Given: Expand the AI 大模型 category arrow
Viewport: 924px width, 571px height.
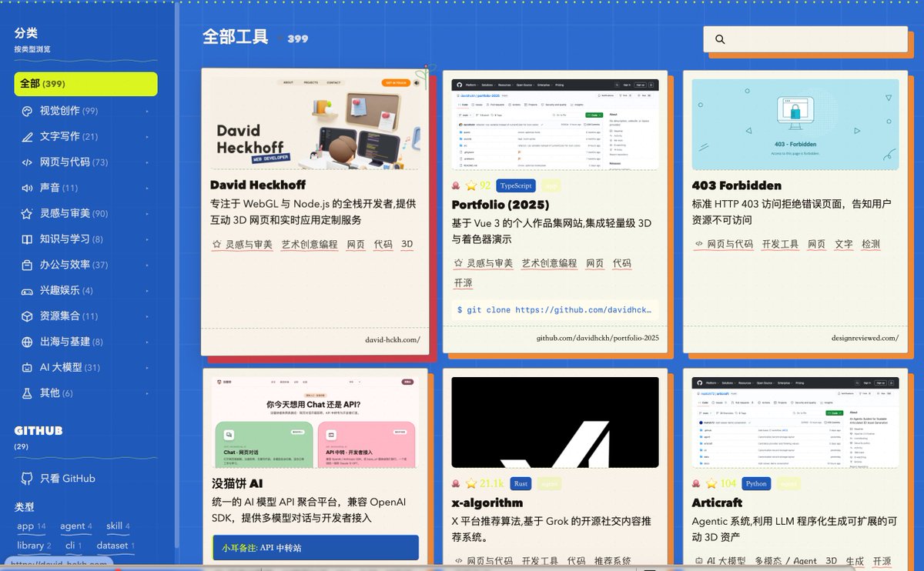Looking at the screenshot, I should [147, 367].
